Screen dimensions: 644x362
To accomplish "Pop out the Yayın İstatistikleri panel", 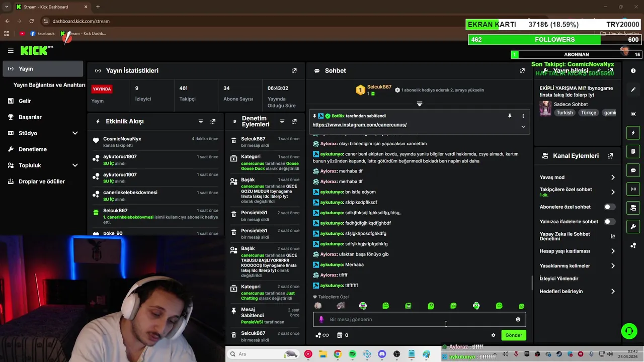I will [294, 71].
